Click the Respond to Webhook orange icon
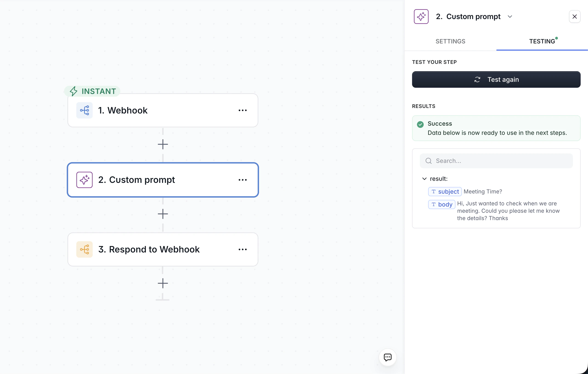This screenshot has height=374, width=588. click(84, 249)
